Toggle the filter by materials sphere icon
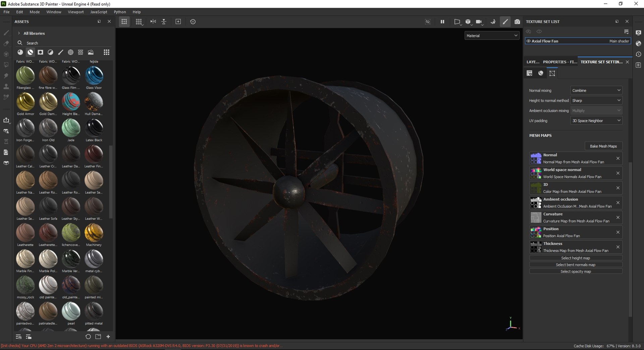Image resolution: width=644 pixels, height=350 pixels. pos(20,52)
